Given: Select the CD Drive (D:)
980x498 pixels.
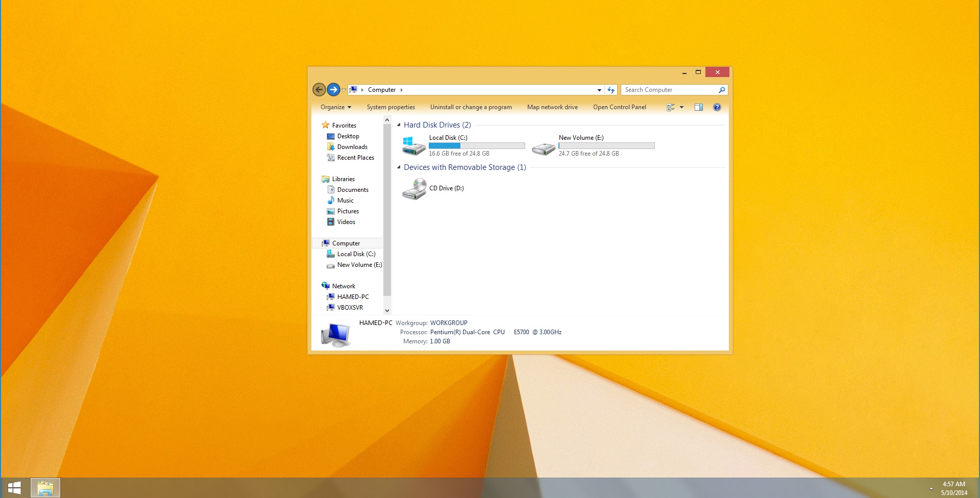Looking at the screenshot, I should [x=446, y=188].
